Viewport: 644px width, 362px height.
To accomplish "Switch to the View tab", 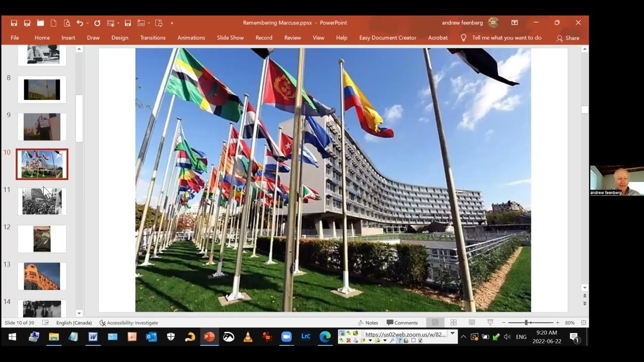I will pyautogui.click(x=318, y=38).
